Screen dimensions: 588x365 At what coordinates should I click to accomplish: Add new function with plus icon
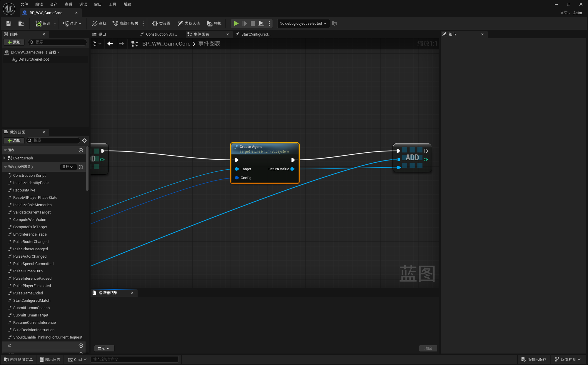coord(81,167)
